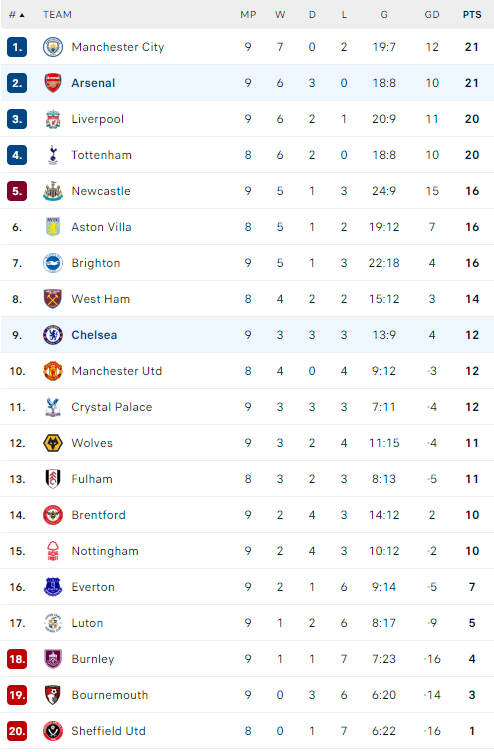Select the Chelsea lion crest icon
Image resolution: width=494 pixels, height=752 pixels.
pos(53,335)
